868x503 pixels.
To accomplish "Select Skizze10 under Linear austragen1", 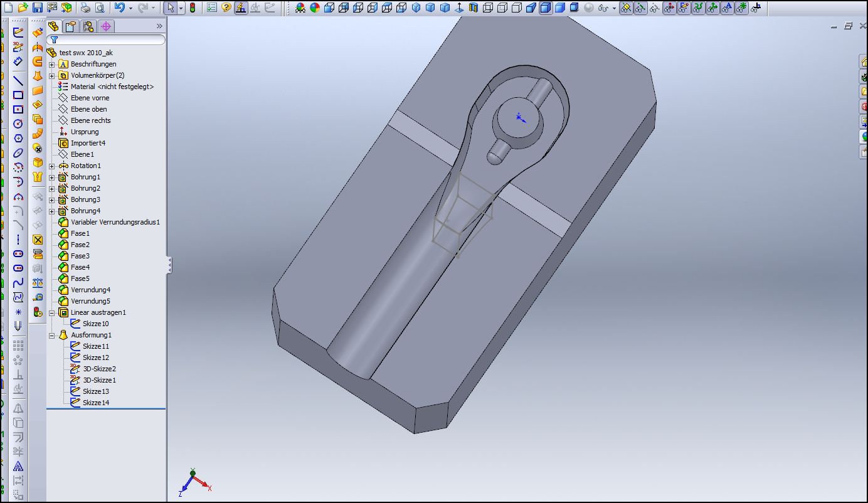I will pos(95,324).
